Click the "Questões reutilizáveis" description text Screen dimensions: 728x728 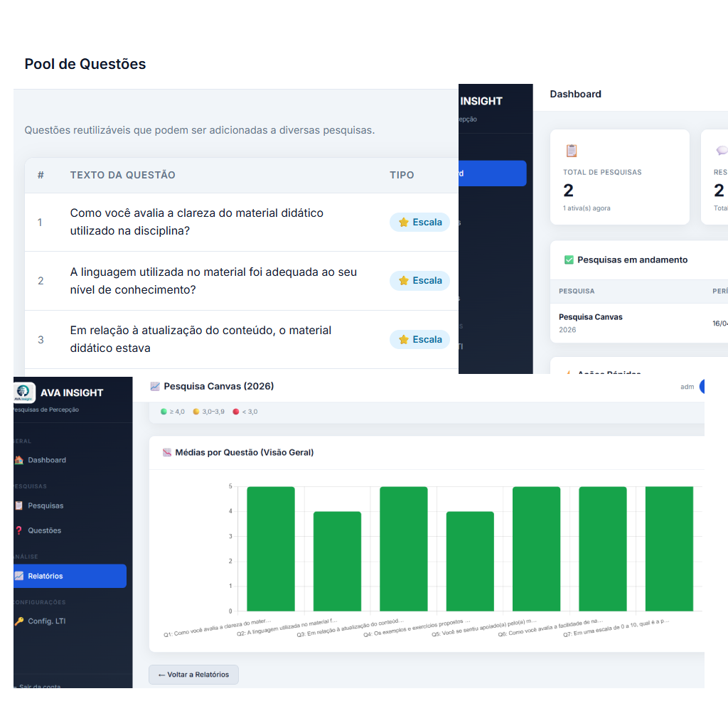[x=200, y=130]
